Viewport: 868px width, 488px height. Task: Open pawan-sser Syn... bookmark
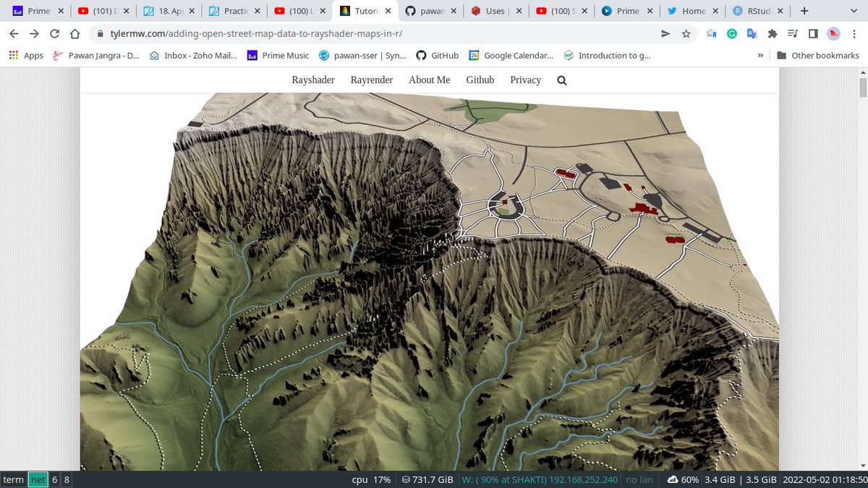362,56
